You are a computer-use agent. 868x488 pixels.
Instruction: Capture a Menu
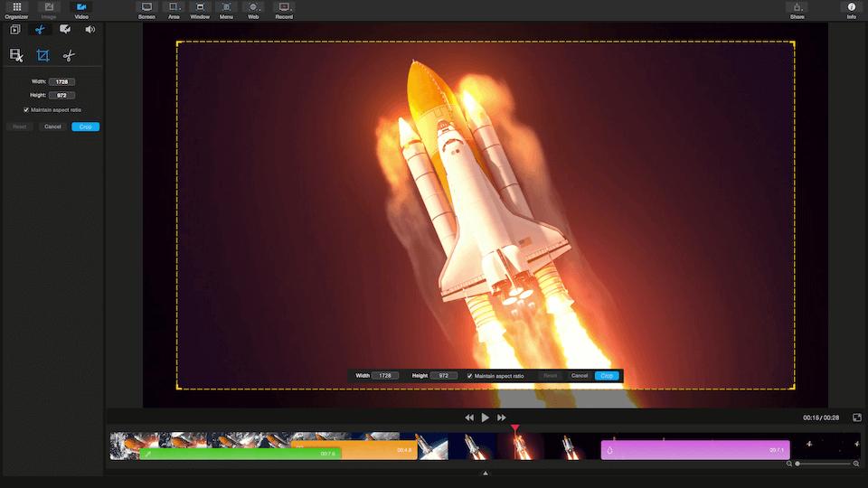click(226, 10)
